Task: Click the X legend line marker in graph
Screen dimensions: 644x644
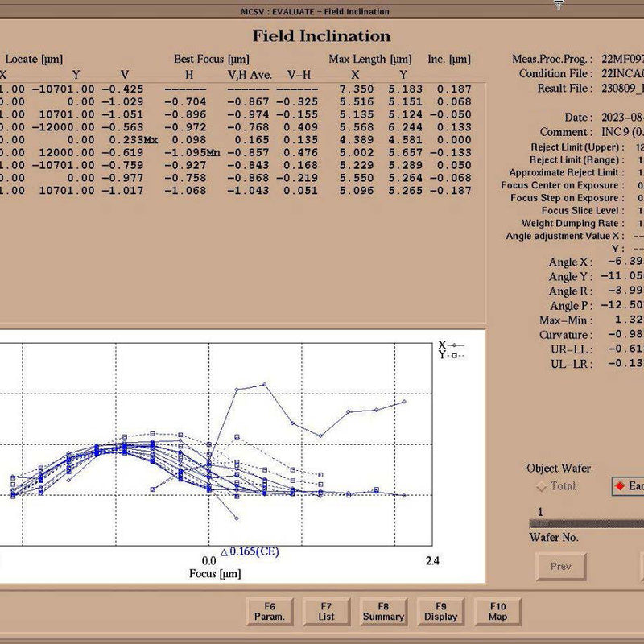Action: [455, 345]
